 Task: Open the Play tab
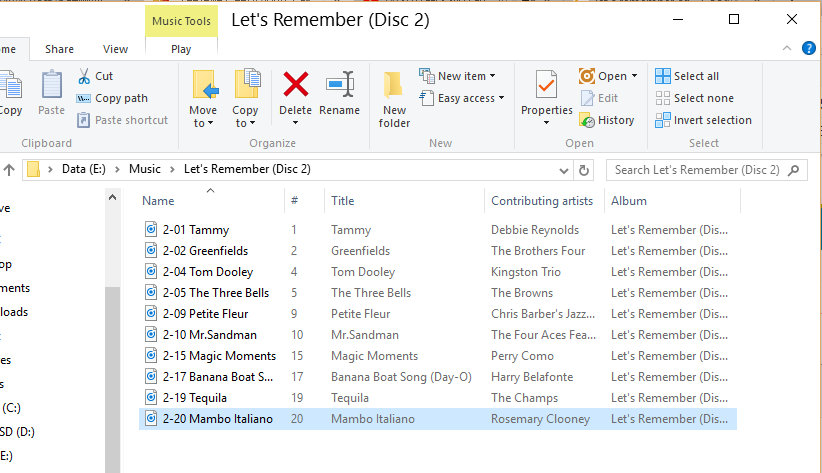pyautogui.click(x=181, y=49)
